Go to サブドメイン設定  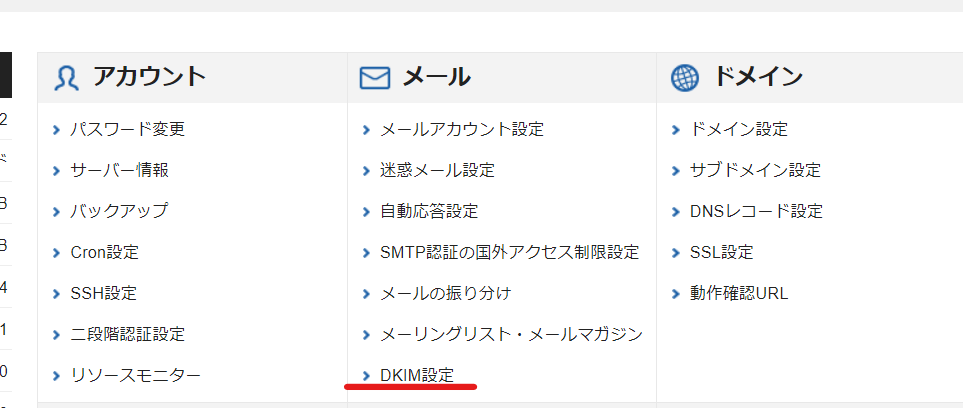(x=755, y=170)
